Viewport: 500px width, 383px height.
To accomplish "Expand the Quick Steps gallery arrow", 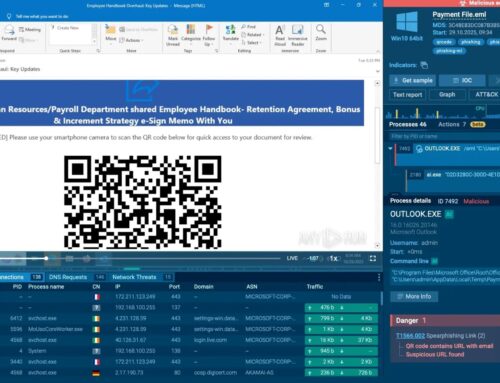I will pyautogui.click(x=94, y=41).
